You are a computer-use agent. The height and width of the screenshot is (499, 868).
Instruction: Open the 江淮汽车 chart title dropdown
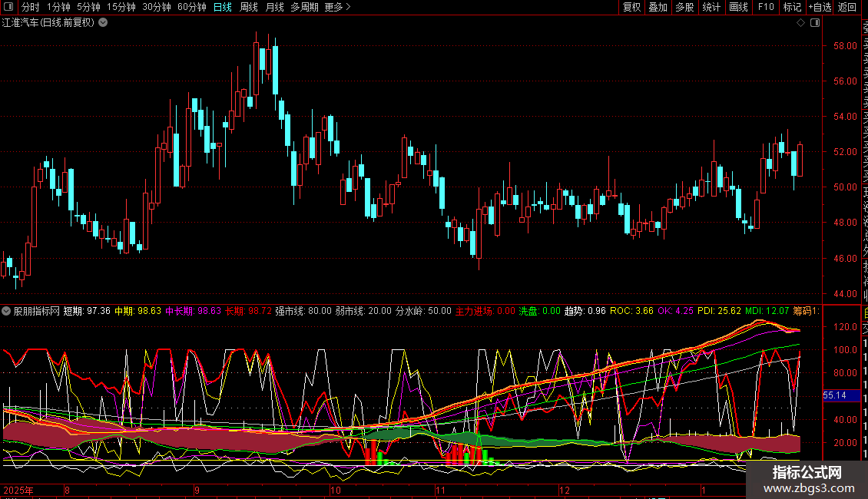pos(103,23)
